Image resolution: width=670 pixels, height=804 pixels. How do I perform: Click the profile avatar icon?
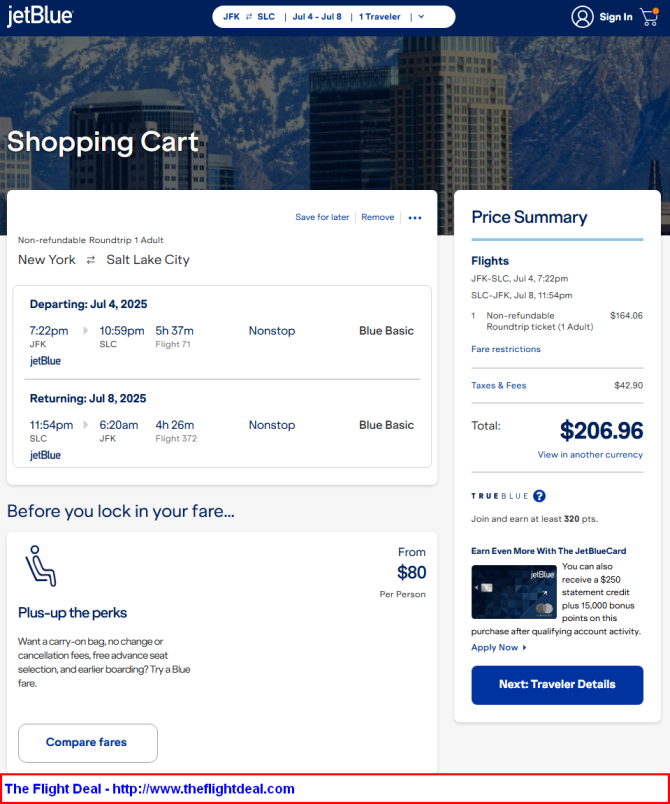pos(582,17)
